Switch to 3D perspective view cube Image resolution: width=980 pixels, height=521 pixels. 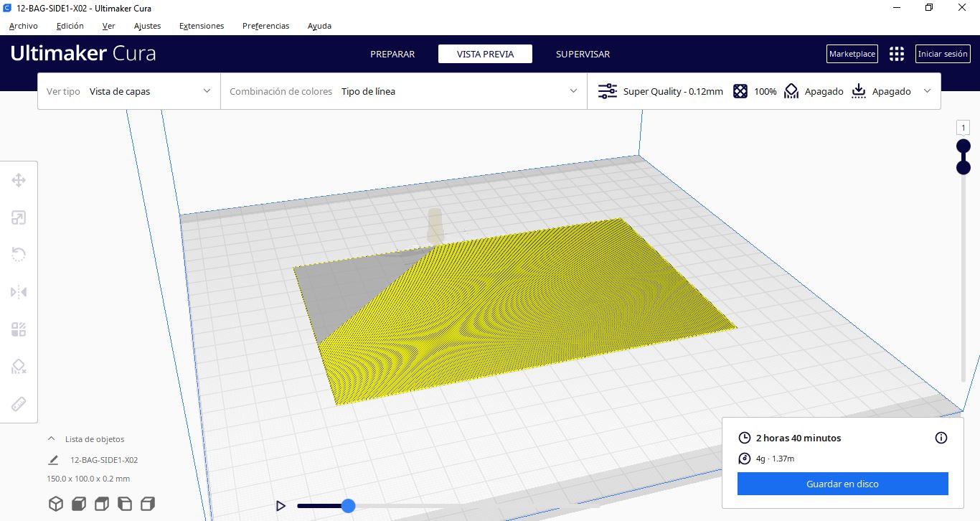coord(56,504)
